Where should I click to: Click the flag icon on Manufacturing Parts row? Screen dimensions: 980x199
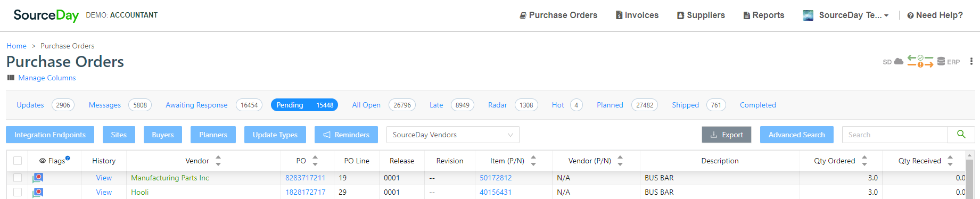[x=38, y=178]
